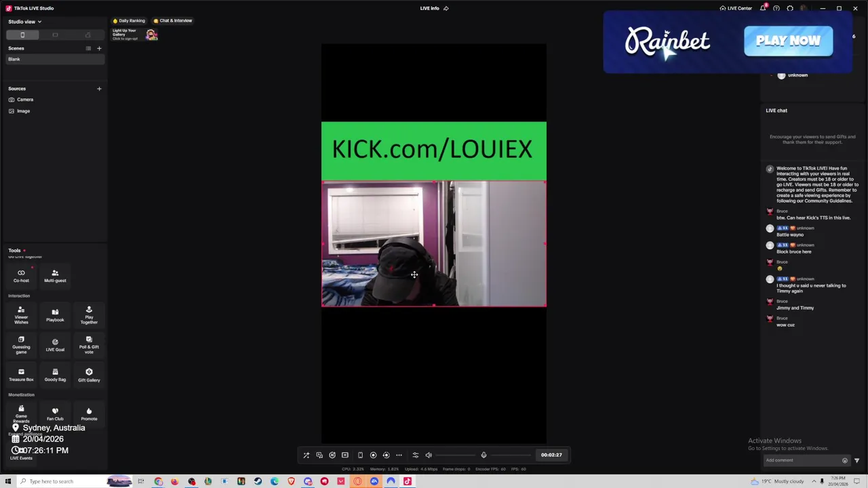
Task: Open the Opera browser taskbar icon
Action: [357, 481]
